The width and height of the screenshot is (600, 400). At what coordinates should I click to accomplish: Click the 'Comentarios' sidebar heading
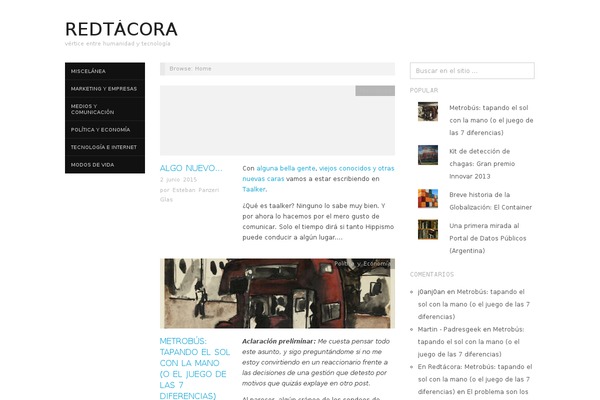pyautogui.click(x=432, y=274)
